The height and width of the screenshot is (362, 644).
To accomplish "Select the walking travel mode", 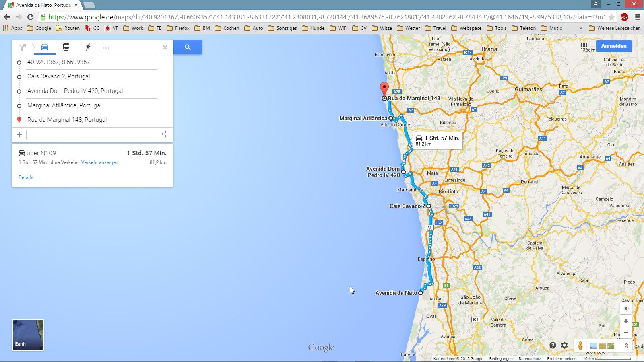I will tap(88, 47).
